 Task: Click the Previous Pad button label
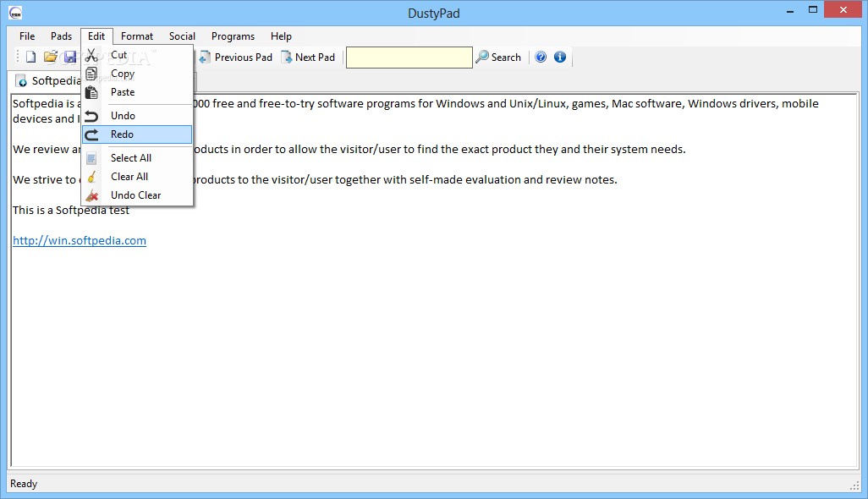244,57
